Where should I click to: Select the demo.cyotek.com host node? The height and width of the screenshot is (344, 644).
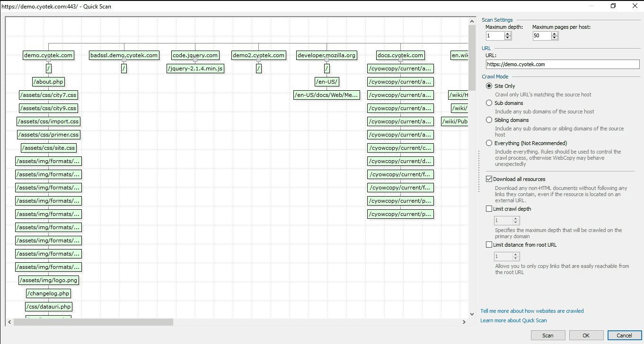tap(48, 55)
